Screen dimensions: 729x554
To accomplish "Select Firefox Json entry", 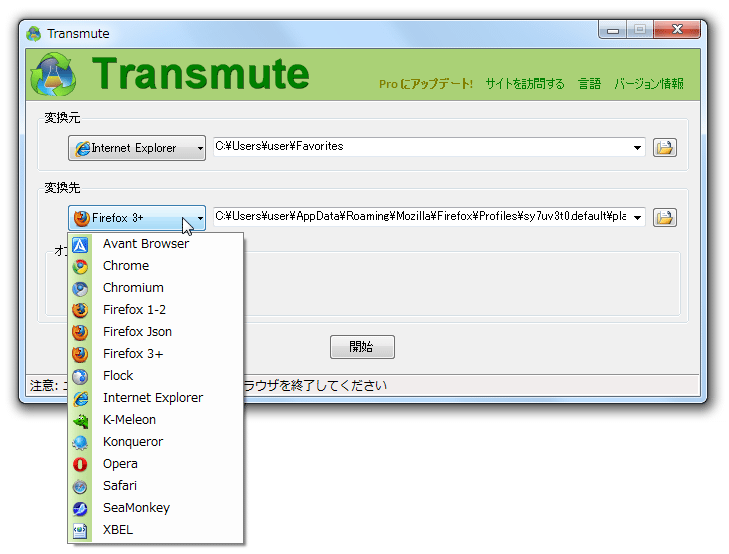I will [x=156, y=332].
